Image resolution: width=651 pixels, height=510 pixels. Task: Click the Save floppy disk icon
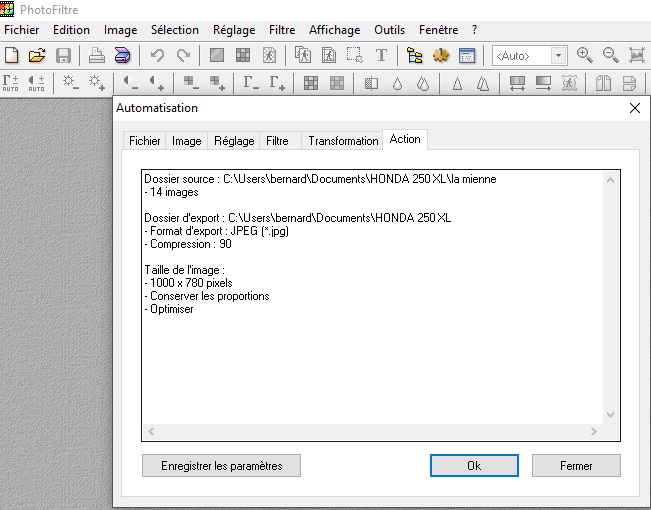[63, 55]
